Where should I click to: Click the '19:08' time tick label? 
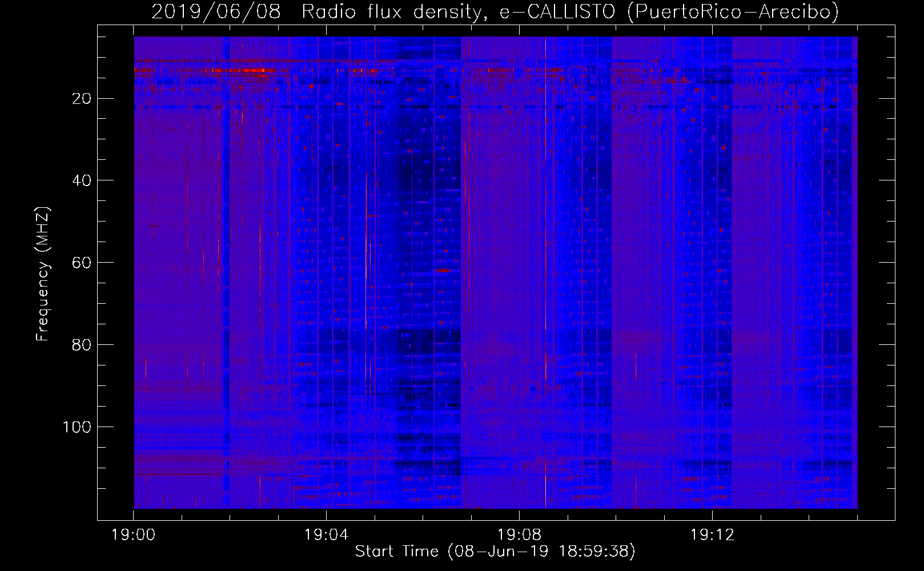pos(519,535)
